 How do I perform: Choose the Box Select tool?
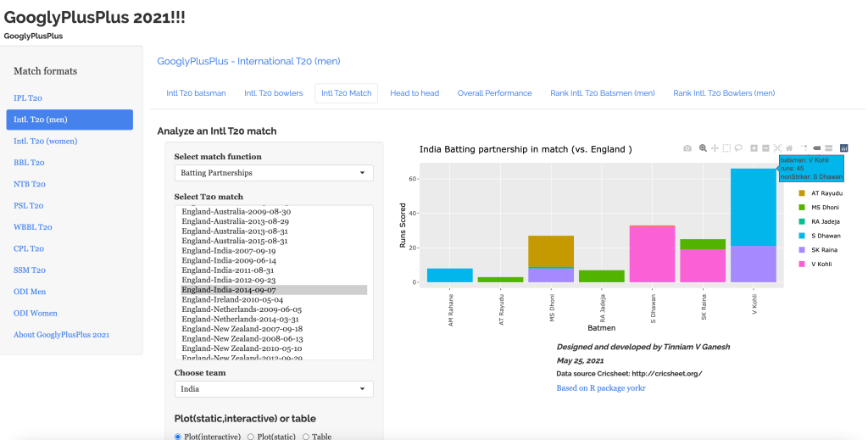click(x=726, y=148)
